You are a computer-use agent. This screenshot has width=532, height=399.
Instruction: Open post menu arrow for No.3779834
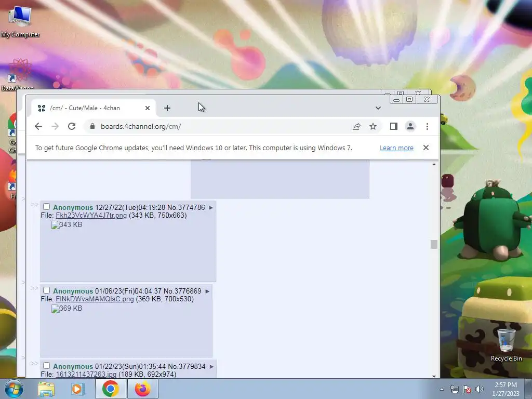(x=211, y=367)
